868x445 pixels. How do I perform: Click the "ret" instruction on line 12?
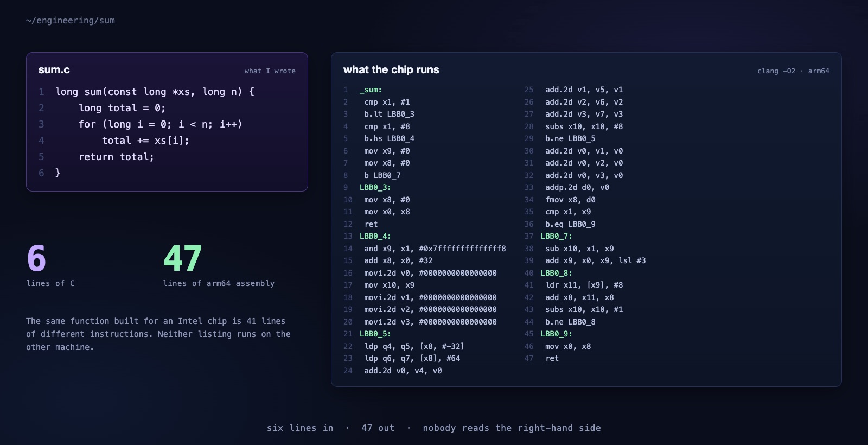371,224
